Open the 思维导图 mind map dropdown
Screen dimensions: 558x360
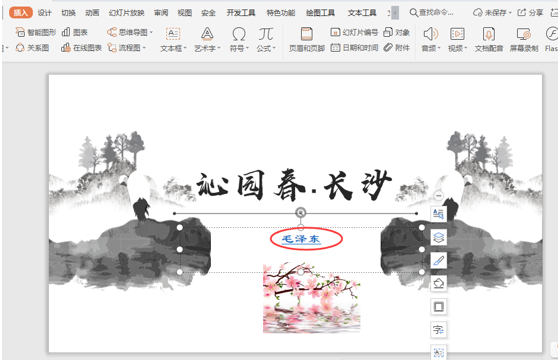pyautogui.click(x=130, y=32)
